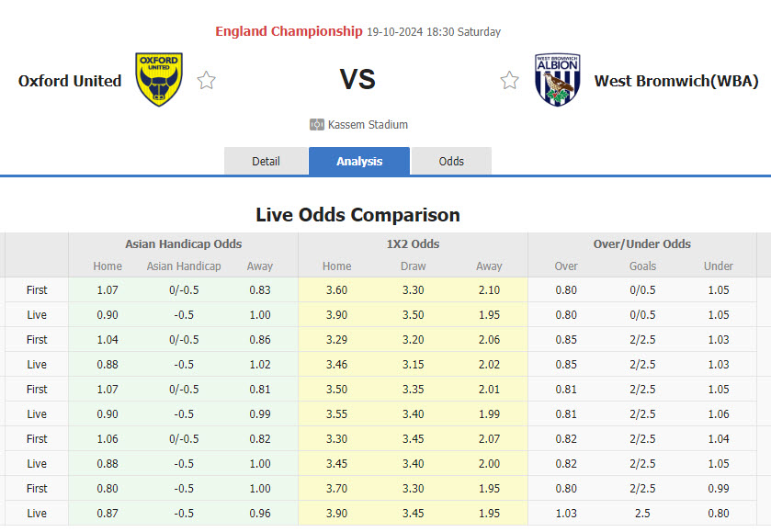Image resolution: width=771 pixels, height=532 pixels.
Task: Click the Over/Under Odds column header
Action: pyautogui.click(x=641, y=244)
